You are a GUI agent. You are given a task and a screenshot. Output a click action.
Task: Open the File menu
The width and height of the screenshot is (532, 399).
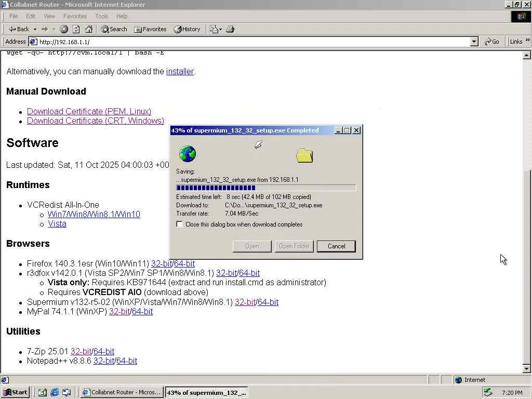pos(14,16)
